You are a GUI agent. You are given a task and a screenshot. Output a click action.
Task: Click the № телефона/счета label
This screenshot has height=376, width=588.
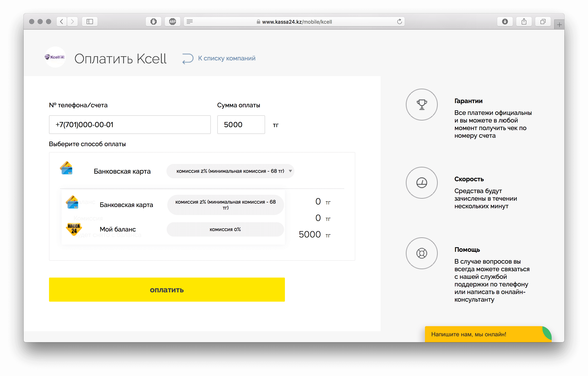click(78, 105)
